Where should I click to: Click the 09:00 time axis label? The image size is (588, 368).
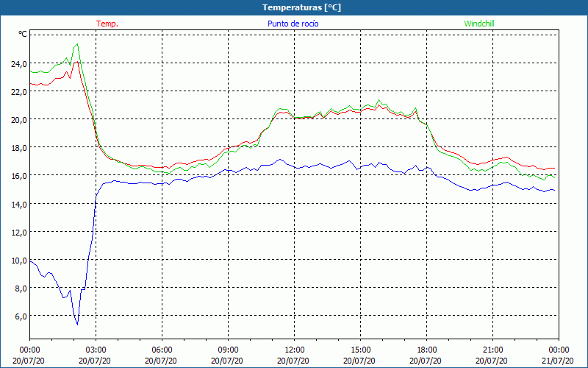coord(229,350)
